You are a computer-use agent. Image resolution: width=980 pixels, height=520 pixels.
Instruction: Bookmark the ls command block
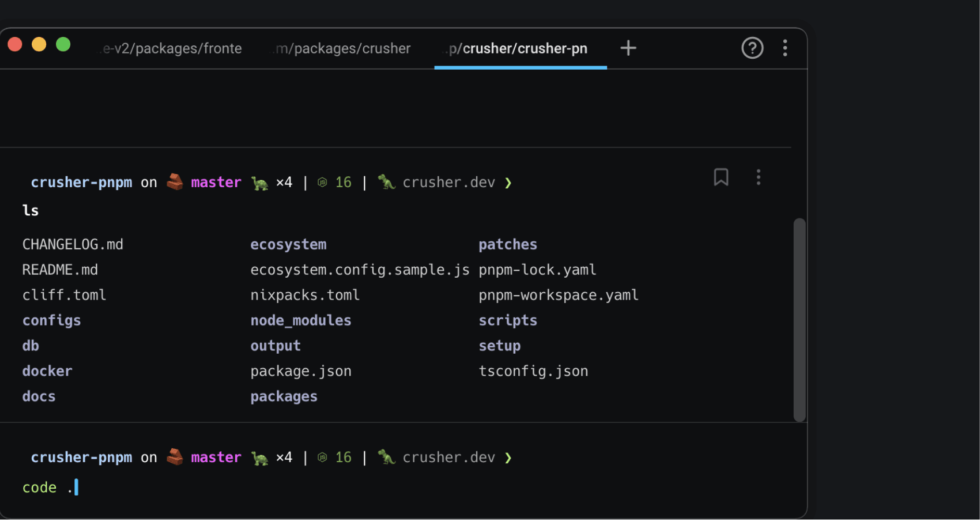721,177
